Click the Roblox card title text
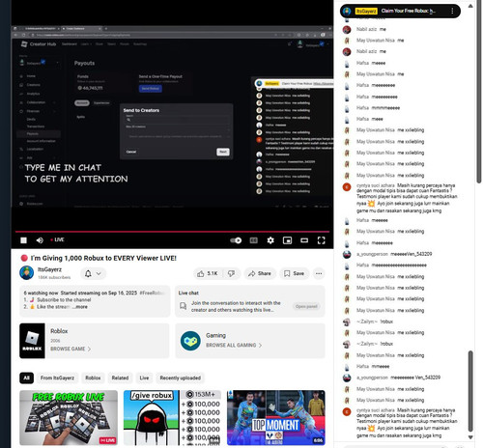This screenshot has height=448, width=483. click(59, 331)
